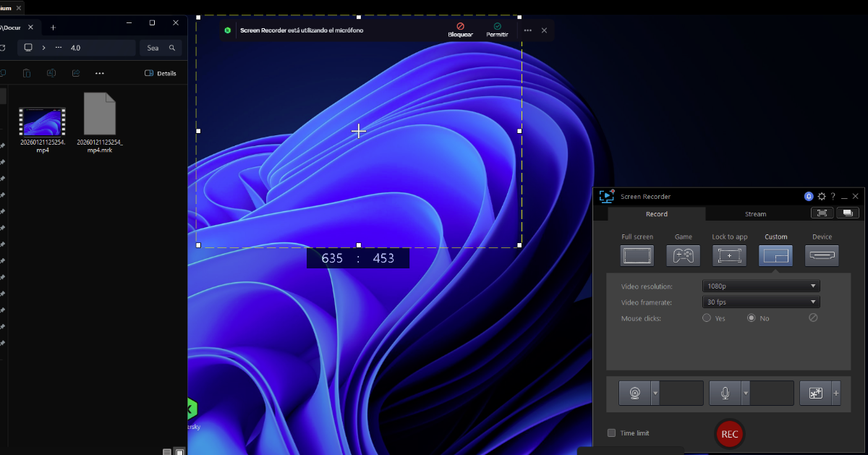868x455 pixels.
Task: Click the mouse overlay effects icon
Action: pos(815,394)
